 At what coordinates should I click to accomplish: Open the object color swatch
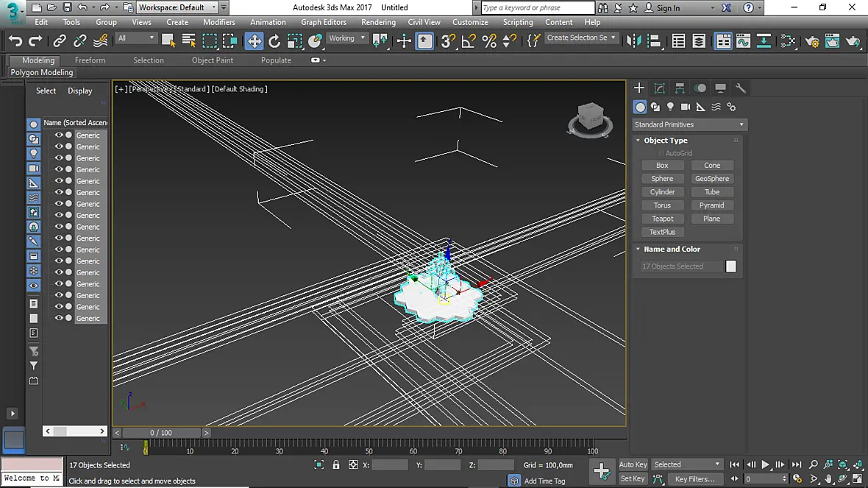(730, 266)
